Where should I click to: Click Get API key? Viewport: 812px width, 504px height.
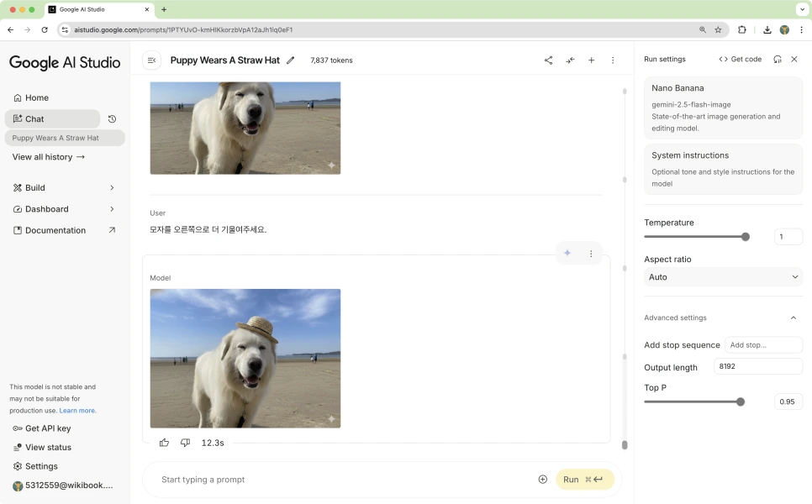[x=42, y=428]
